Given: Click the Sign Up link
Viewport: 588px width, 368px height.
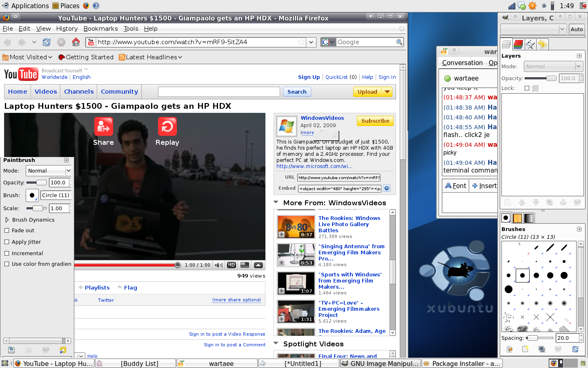Looking at the screenshot, I should 309,77.
